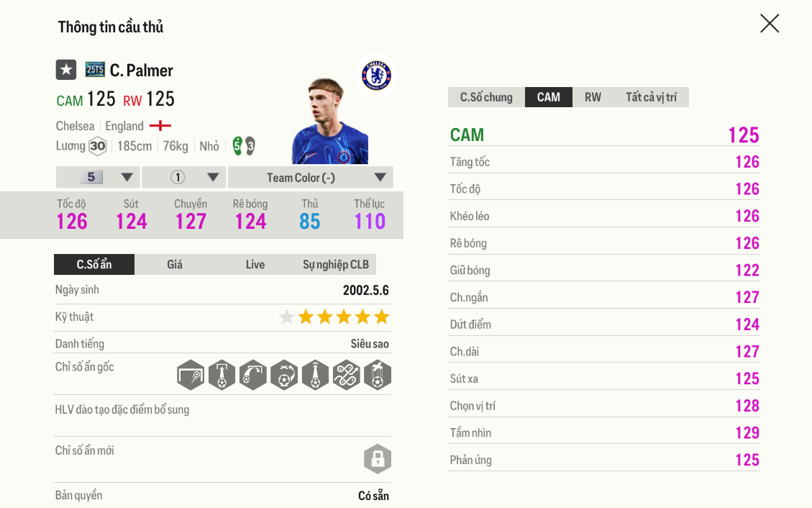This screenshot has width=812, height=508.
Task: Show RW position stats
Action: [593, 97]
